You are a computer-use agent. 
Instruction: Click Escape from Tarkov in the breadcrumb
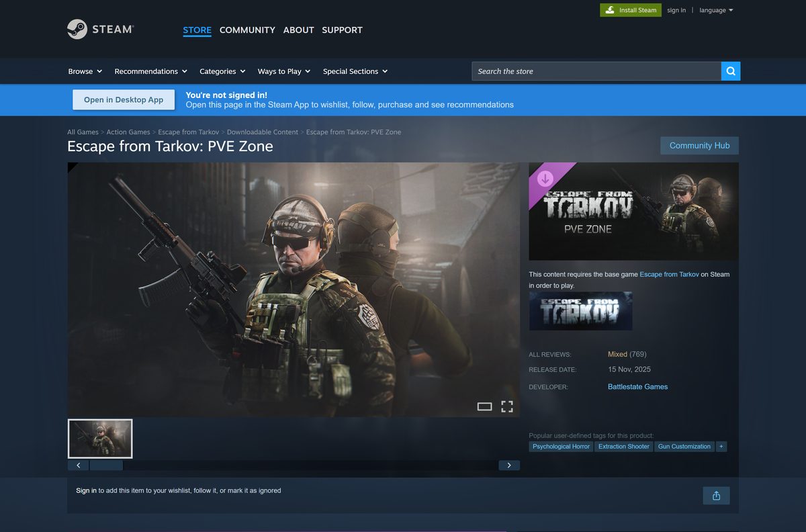189,132
